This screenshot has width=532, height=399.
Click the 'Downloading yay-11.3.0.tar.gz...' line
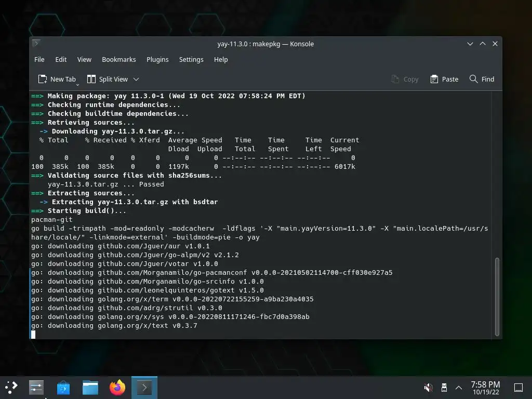(x=112, y=131)
